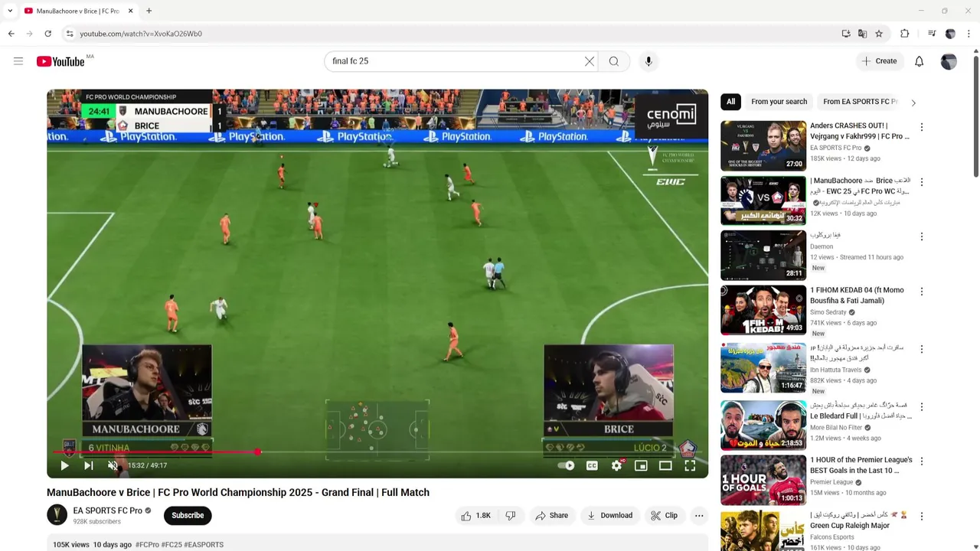Click the #FC25 hashtag
The height and width of the screenshot is (551, 980).
point(171,545)
